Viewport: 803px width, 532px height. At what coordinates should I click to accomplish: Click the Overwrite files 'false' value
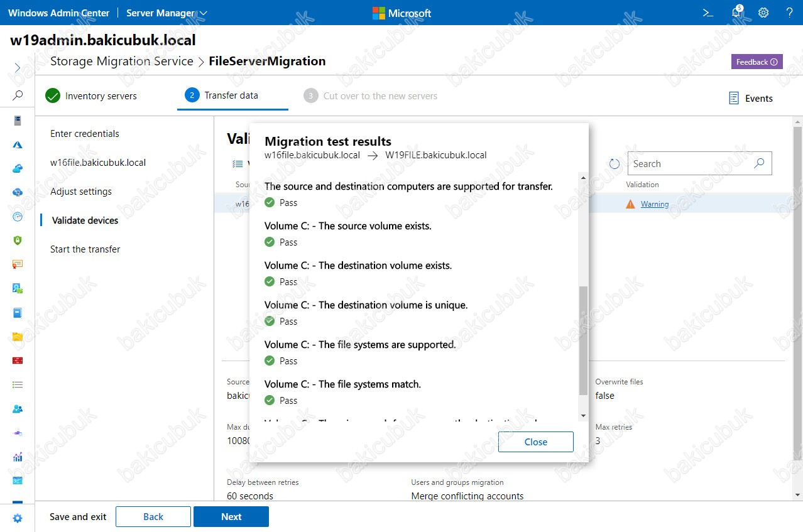tap(605, 396)
